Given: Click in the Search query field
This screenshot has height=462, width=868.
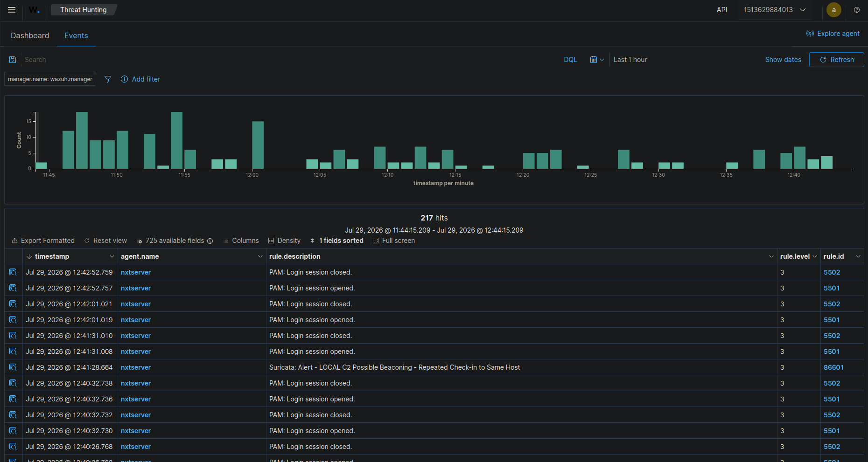Looking at the screenshot, I should 289,60.
